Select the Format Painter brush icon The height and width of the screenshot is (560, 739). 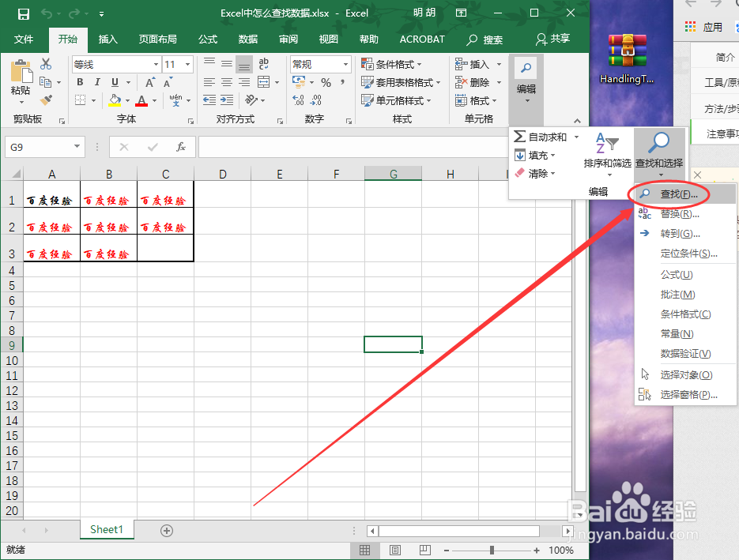point(46,100)
